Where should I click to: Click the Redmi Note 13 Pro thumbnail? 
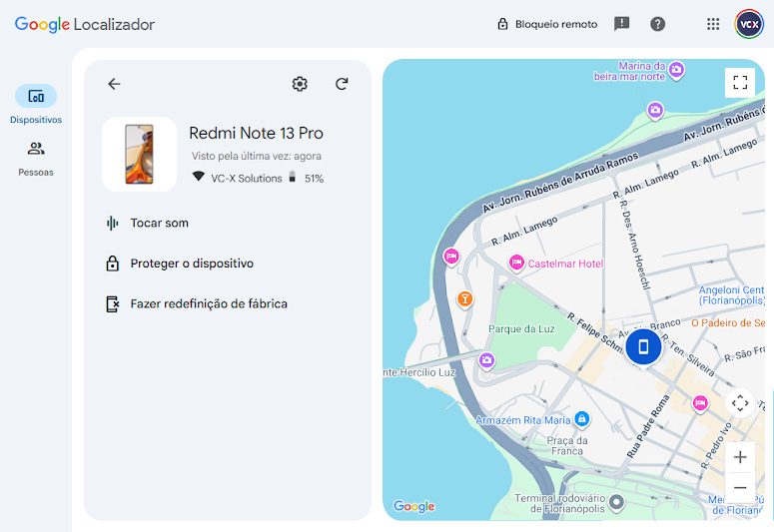coord(139,154)
